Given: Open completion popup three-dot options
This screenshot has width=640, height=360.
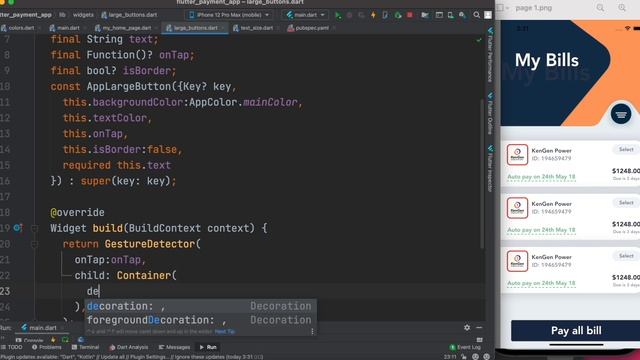Looking at the screenshot, I should tap(312, 331).
